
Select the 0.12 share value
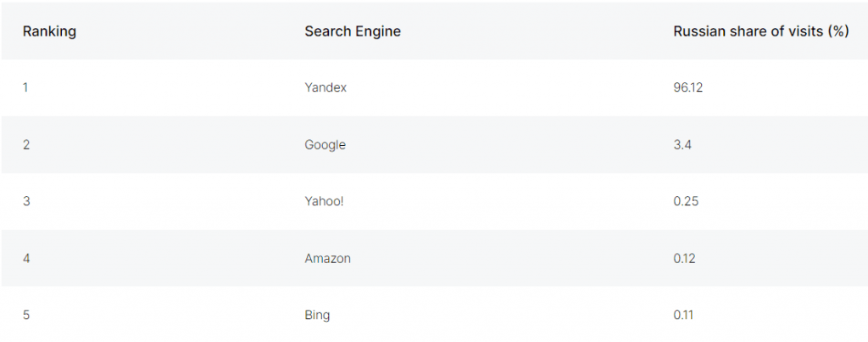click(685, 258)
